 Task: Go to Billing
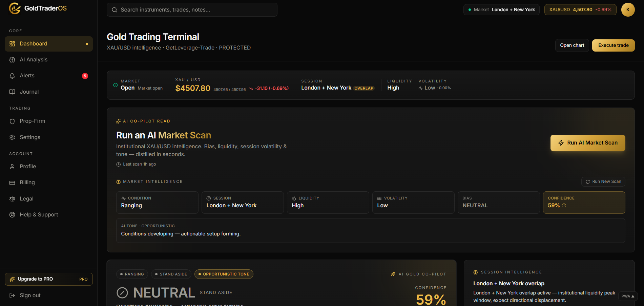(49, 183)
